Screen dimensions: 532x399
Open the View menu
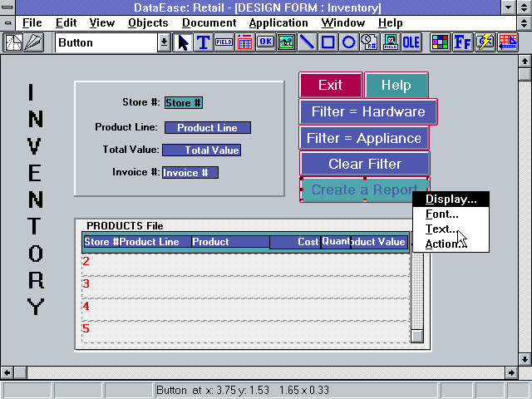point(101,22)
